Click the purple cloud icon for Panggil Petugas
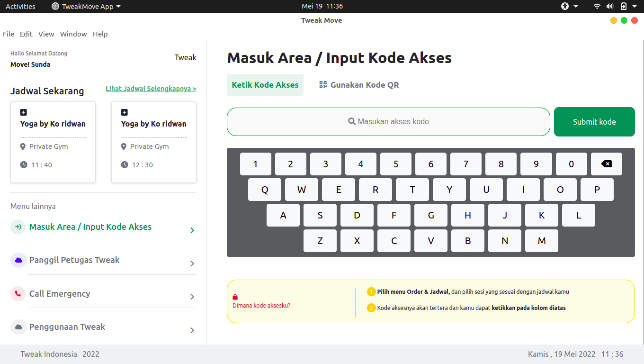 click(x=18, y=260)
